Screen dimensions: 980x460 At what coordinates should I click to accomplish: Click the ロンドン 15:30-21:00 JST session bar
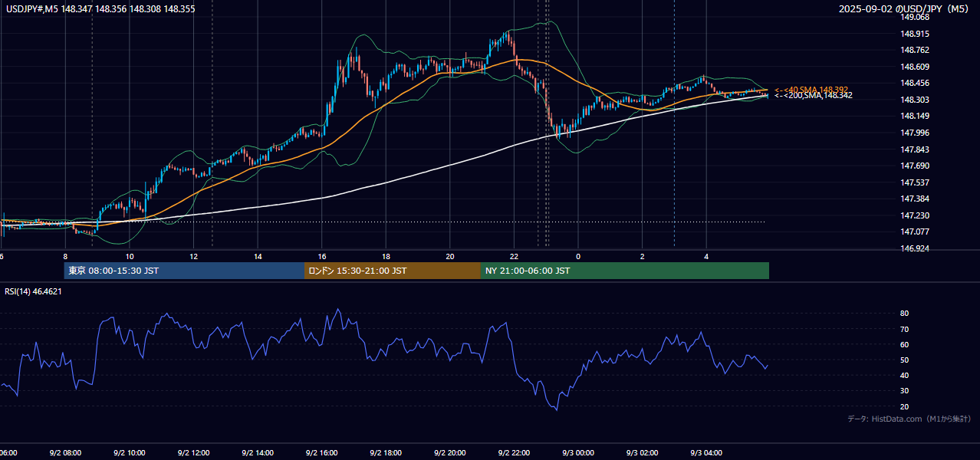click(393, 271)
